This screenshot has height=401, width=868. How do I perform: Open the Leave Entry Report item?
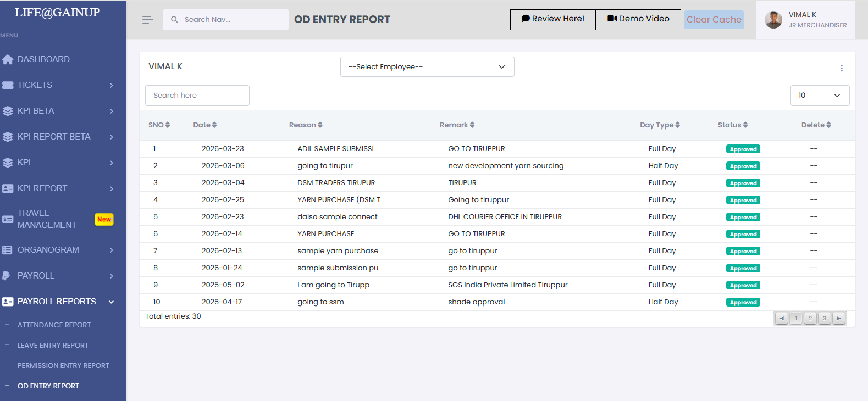53,346
